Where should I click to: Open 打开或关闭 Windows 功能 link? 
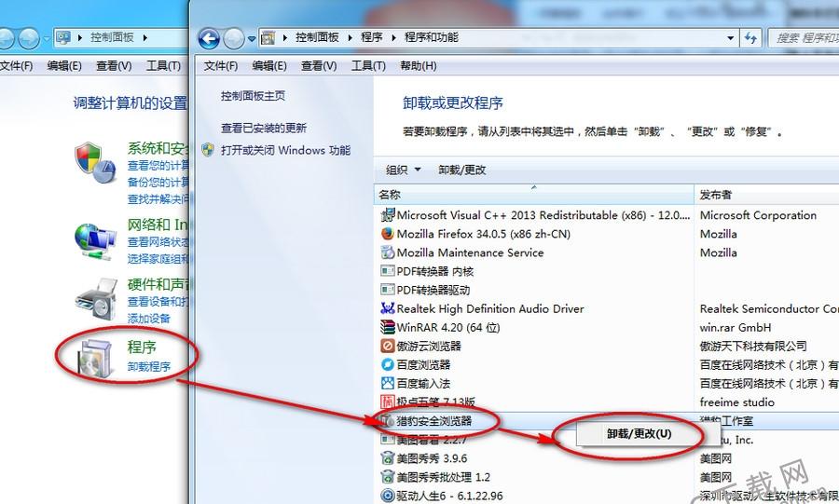click(286, 150)
